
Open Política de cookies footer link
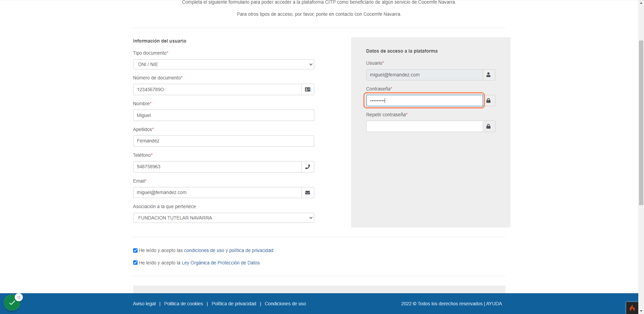click(x=183, y=304)
